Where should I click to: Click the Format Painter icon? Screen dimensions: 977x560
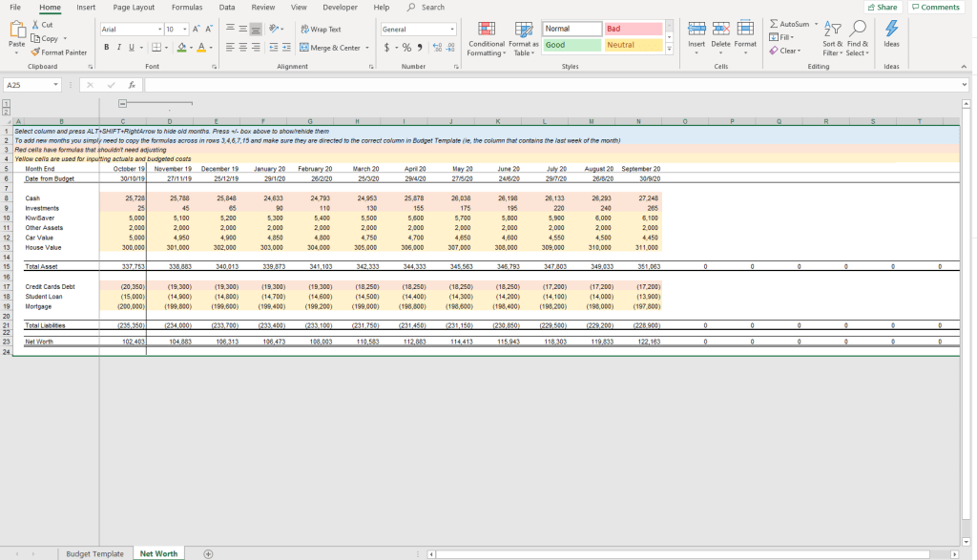pos(36,52)
